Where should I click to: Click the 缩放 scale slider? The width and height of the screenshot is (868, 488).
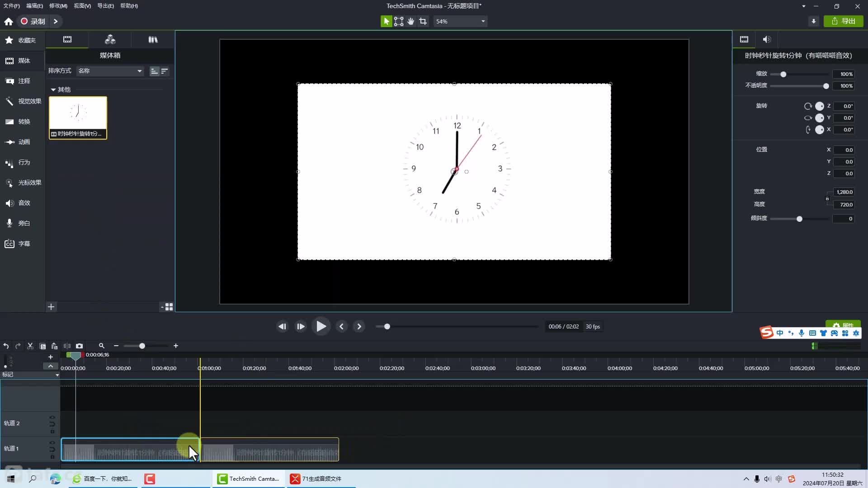click(799, 74)
